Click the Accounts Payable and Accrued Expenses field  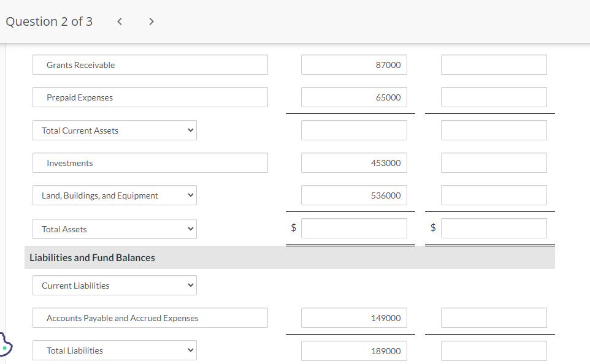pos(150,317)
